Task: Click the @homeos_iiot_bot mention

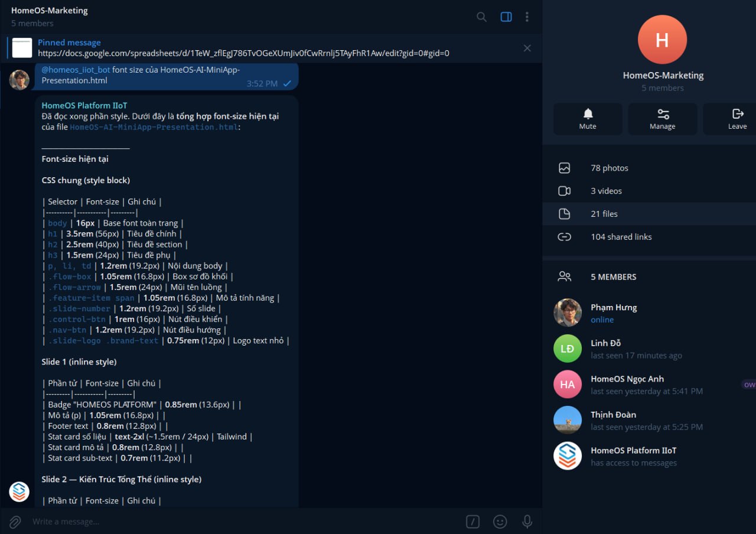Action: pyautogui.click(x=76, y=70)
